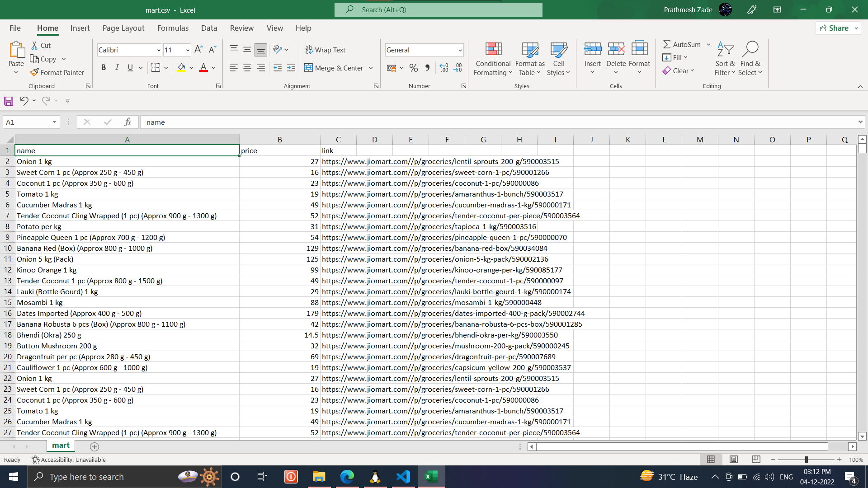Open the Calibri font name dropdown
The height and width of the screenshot is (488, 868).
(158, 50)
